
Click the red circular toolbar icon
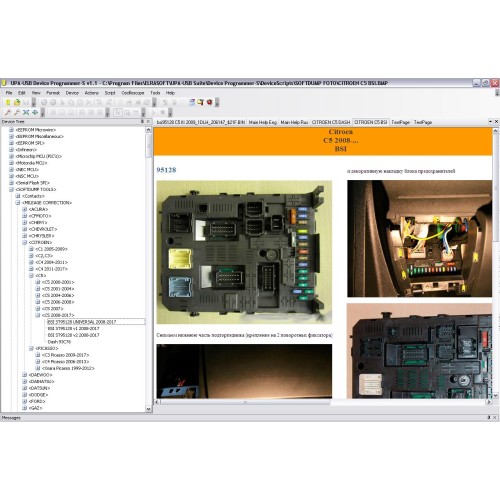[x=209, y=102]
